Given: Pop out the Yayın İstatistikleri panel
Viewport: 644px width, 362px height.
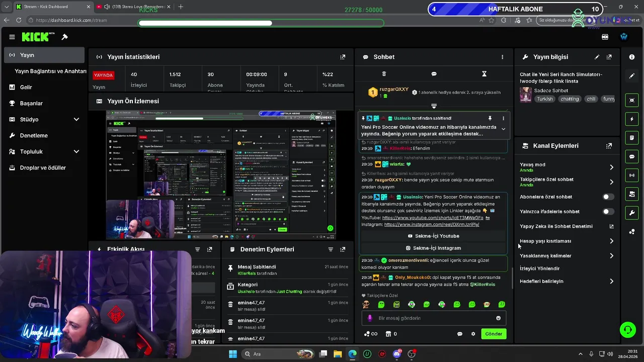Looking at the screenshot, I should [343, 57].
